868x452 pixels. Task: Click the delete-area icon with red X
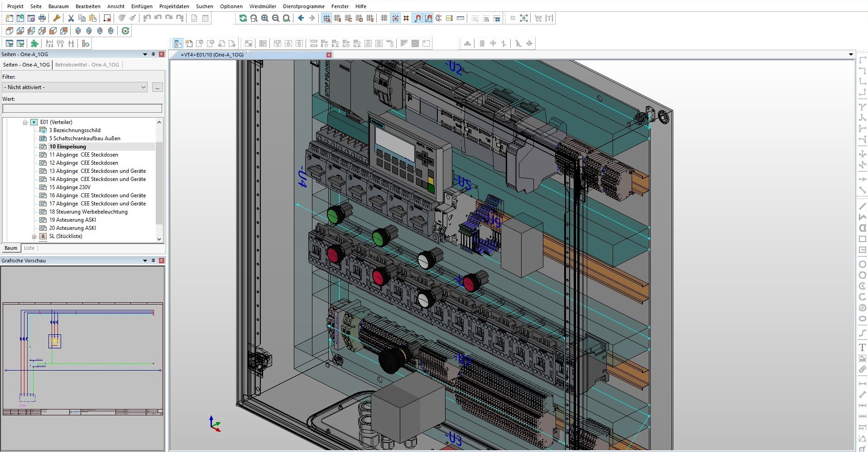tap(107, 18)
